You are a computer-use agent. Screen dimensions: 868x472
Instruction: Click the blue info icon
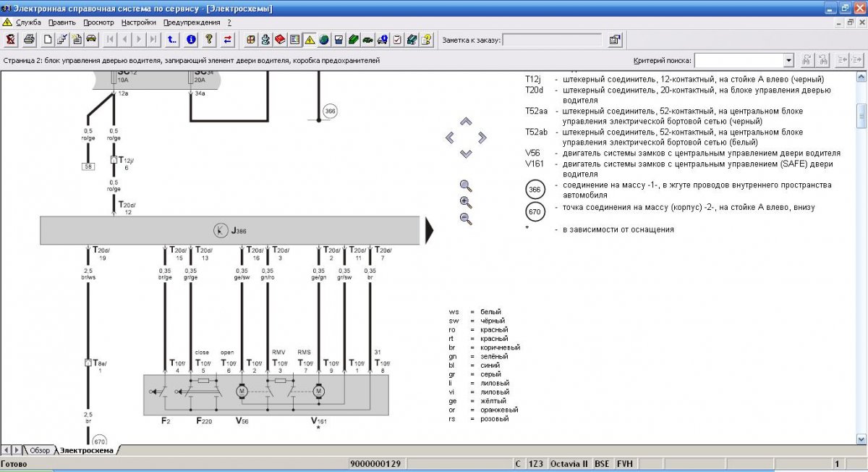(x=191, y=39)
